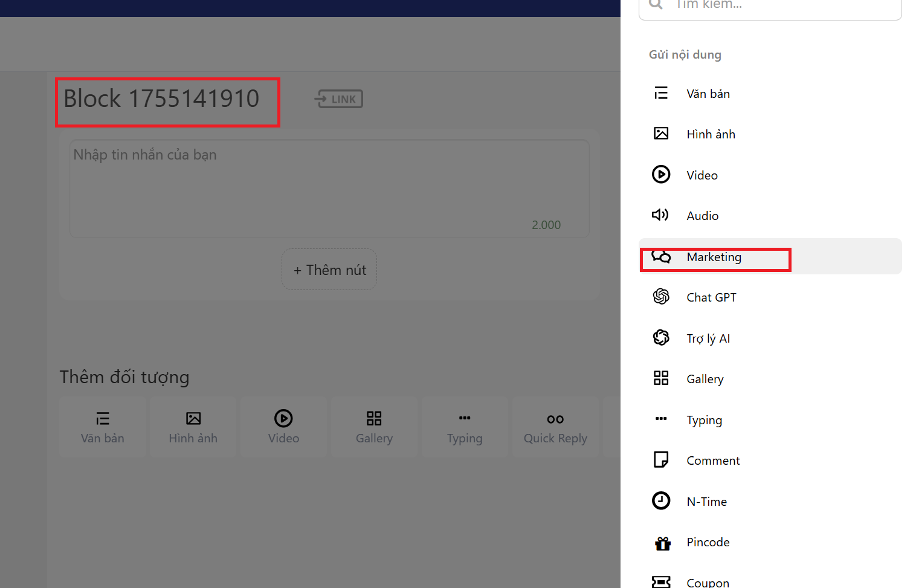Pick the N-Time clock icon
916x588 pixels.
[x=661, y=501]
